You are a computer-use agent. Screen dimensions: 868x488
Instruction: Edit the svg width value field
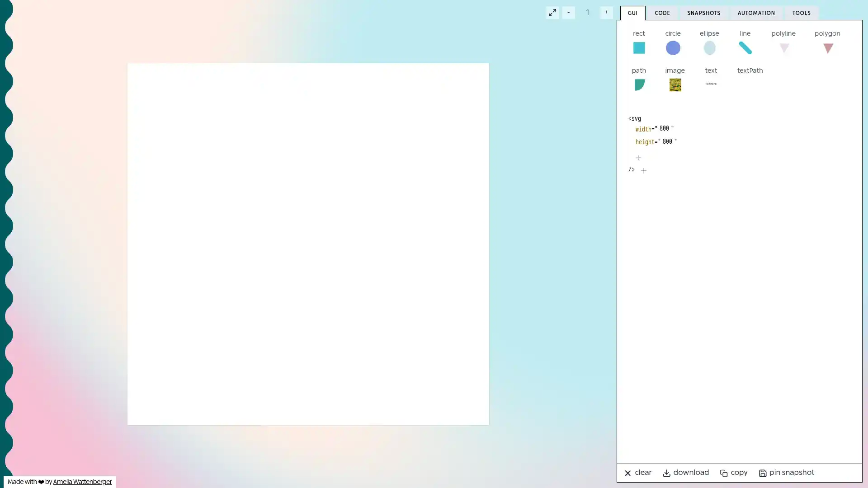tap(664, 129)
